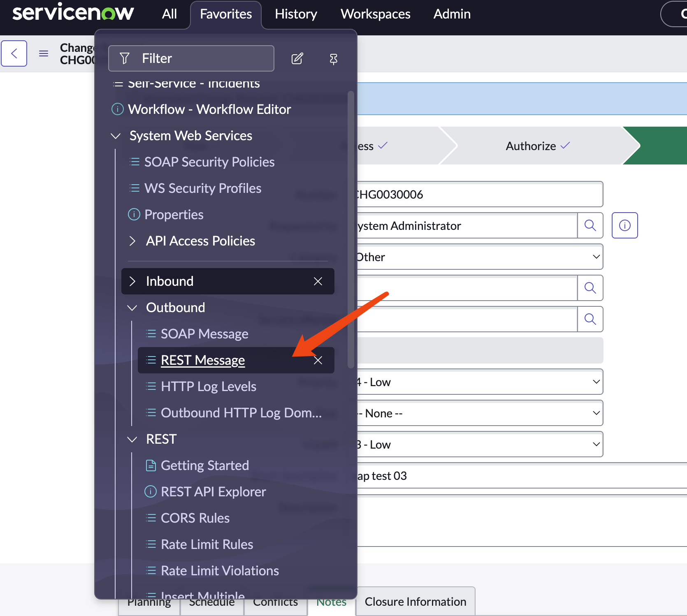This screenshot has width=687, height=616.
Task: Click the Filter input field
Action: tap(191, 58)
